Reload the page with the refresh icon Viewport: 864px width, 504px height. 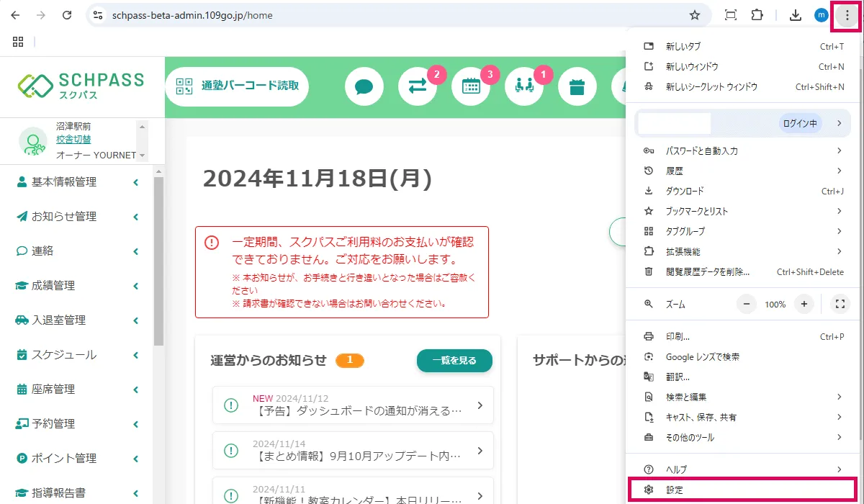pyautogui.click(x=67, y=15)
